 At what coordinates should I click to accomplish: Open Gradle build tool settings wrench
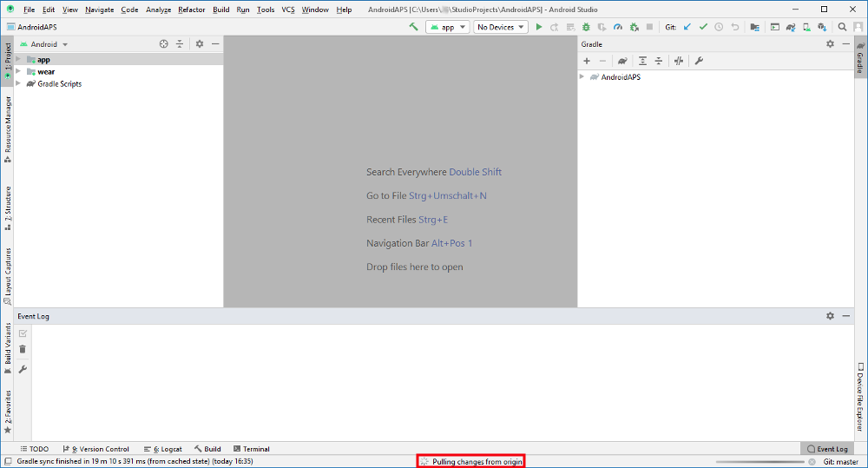699,61
